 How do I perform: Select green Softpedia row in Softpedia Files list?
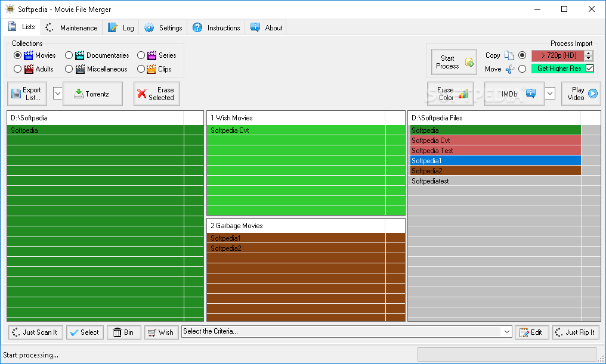point(496,130)
